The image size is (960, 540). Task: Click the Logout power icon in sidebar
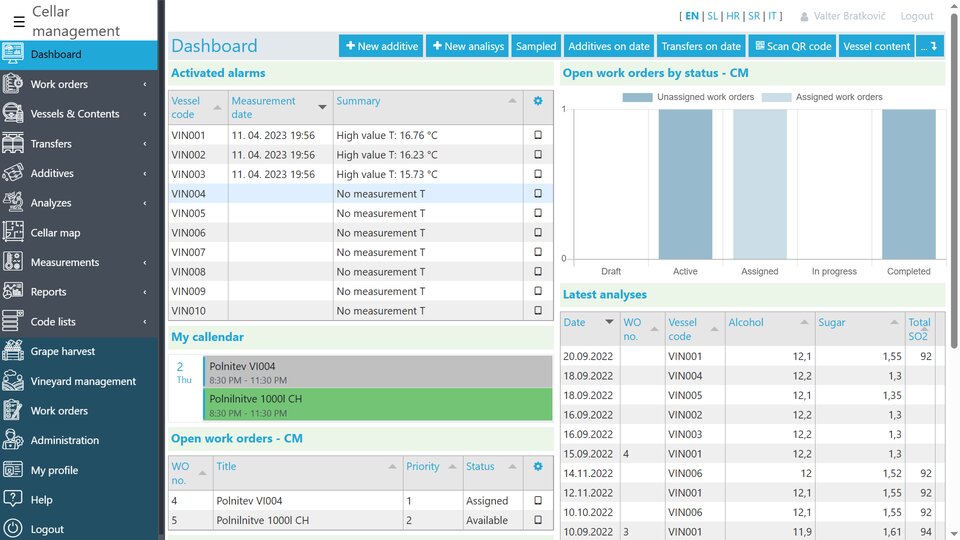coord(13,529)
